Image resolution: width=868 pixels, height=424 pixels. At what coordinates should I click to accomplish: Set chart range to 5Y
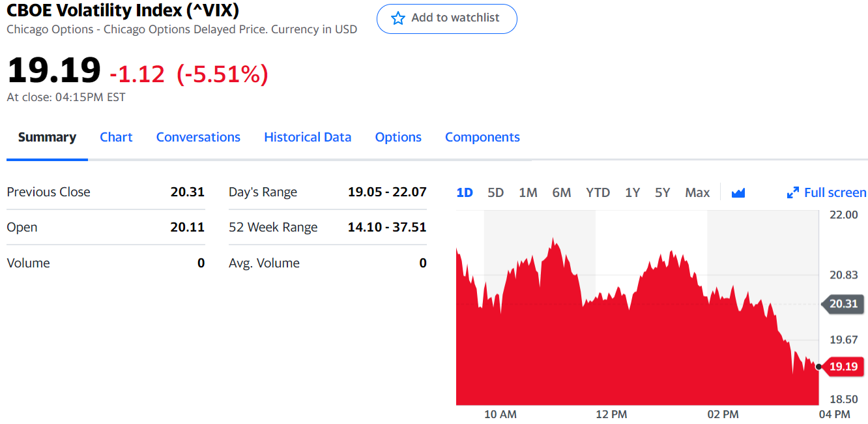663,192
